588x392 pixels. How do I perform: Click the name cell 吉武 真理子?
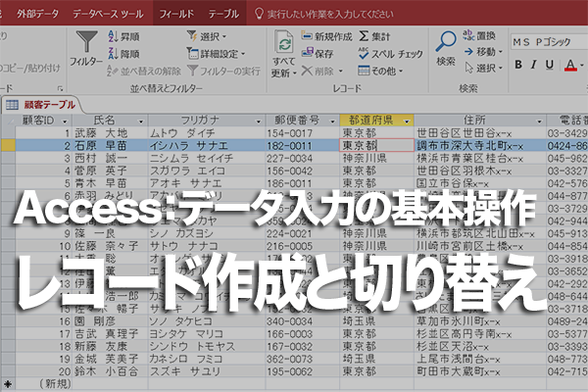[110, 334]
